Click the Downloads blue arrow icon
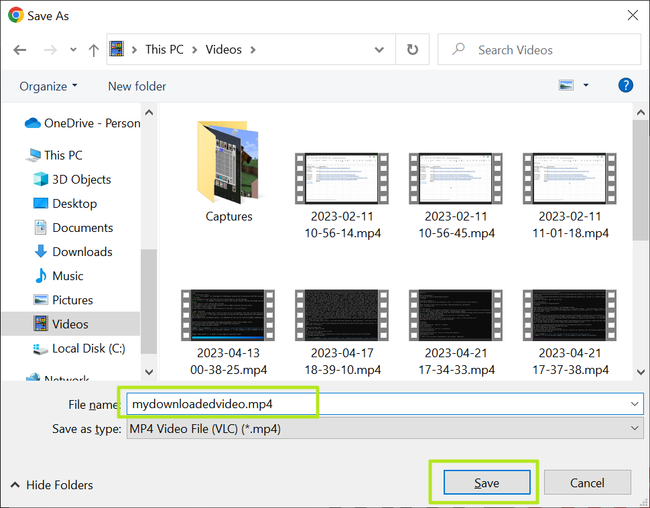 (41, 251)
